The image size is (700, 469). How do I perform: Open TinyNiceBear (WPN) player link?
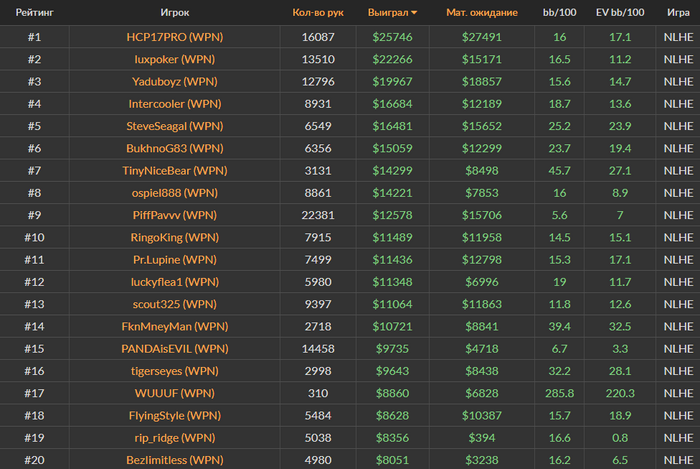pyautogui.click(x=175, y=170)
